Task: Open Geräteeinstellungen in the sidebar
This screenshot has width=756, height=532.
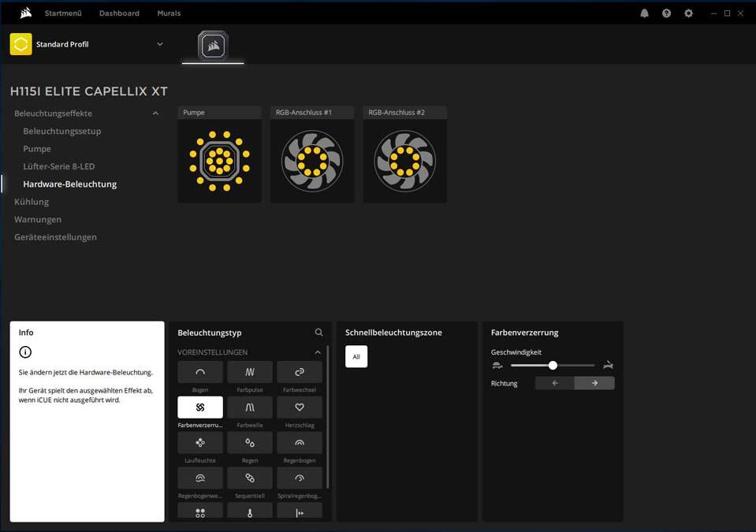Action: pos(55,237)
